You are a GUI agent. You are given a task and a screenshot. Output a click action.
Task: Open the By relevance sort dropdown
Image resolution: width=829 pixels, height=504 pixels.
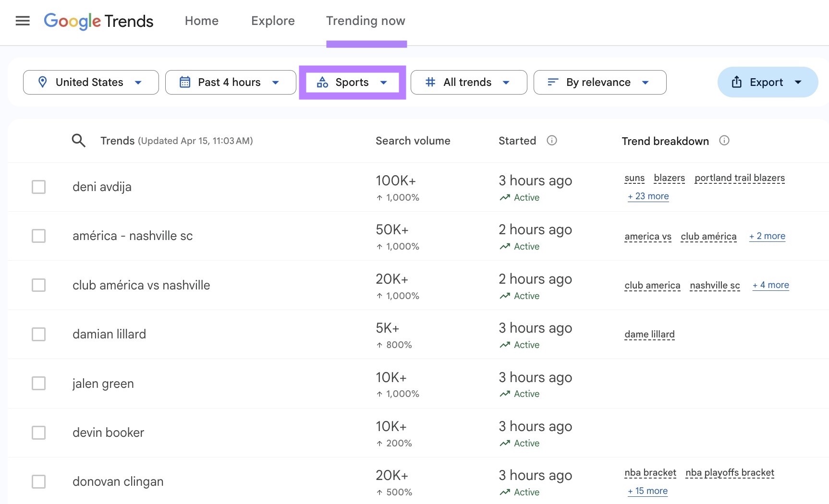pyautogui.click(x=599, y=83)
